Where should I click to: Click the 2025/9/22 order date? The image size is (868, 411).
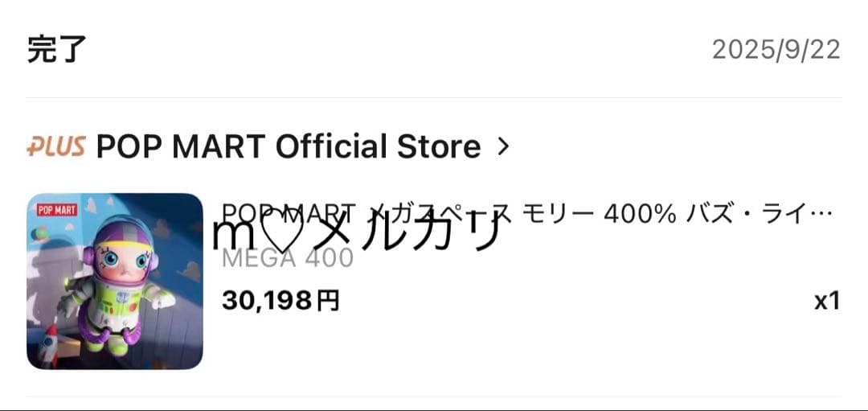pyautogui.click(x=776, y=50)
